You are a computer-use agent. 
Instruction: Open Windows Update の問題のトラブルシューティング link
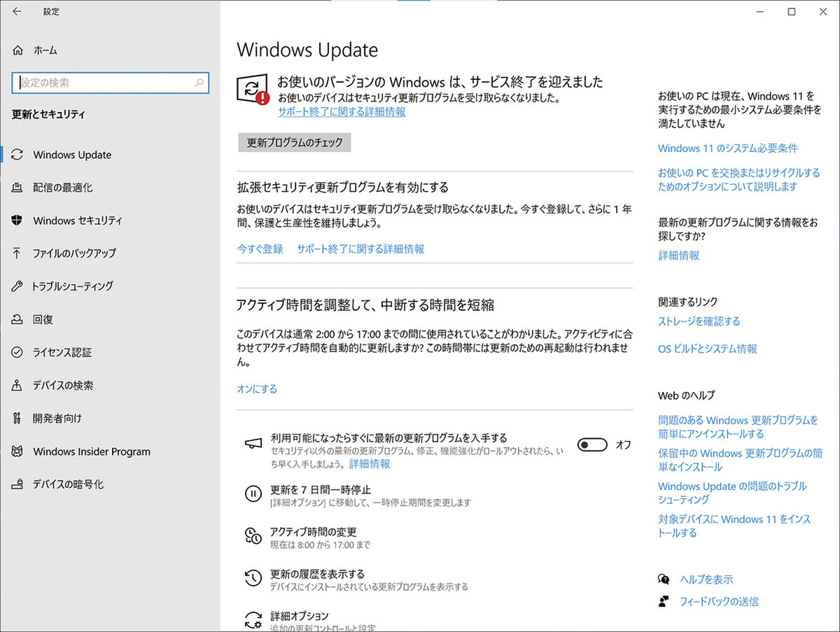click(732, 493)
